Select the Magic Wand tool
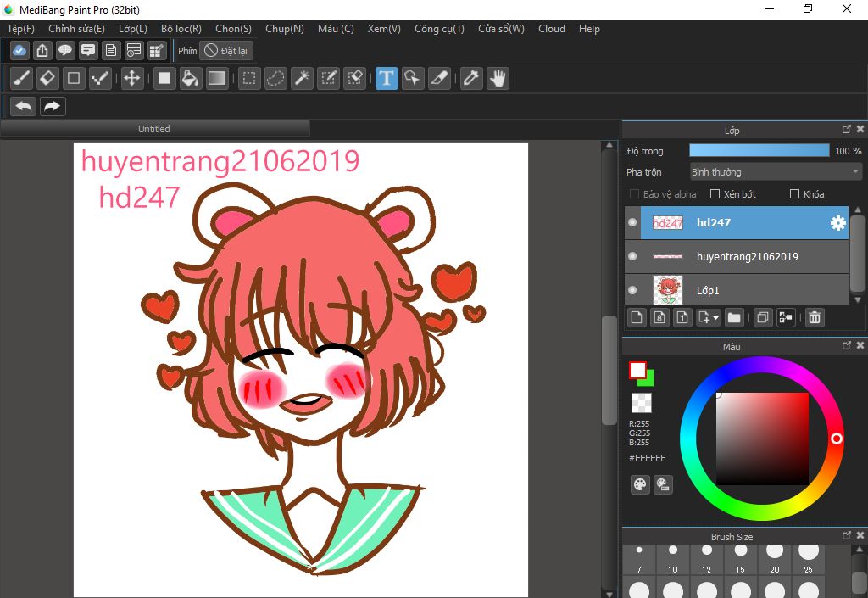 (301, 79)
